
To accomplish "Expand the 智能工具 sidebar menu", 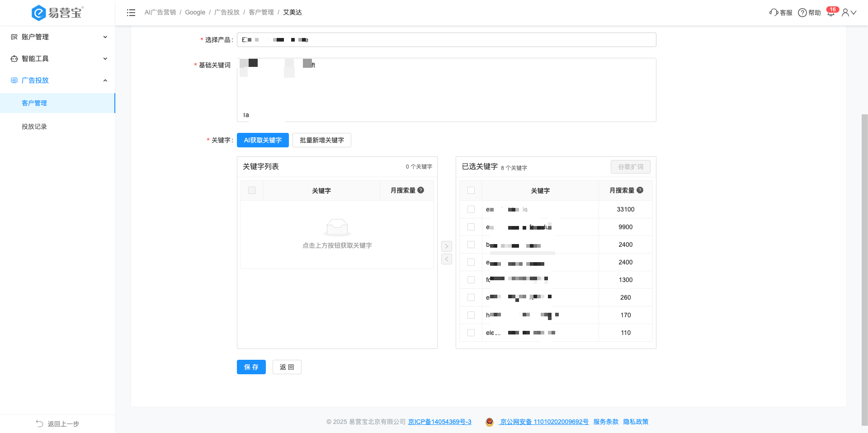I will click(58, 59).
